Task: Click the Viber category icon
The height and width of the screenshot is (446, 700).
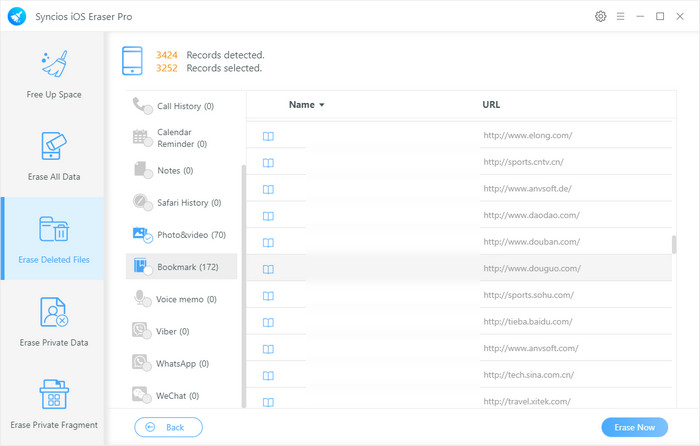Action: point(142,331)
